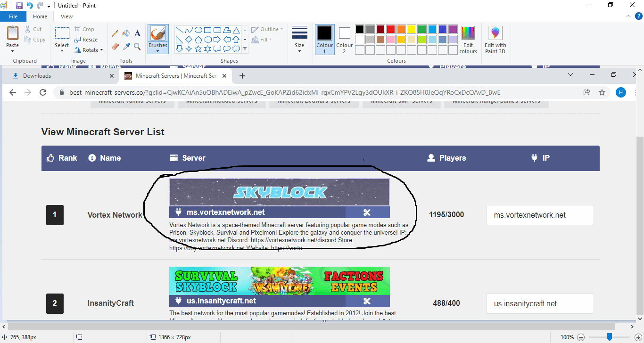This screenshot has width=644, height=343.
Task: Redo the last undone action in Paint
Action: [40, 6]
